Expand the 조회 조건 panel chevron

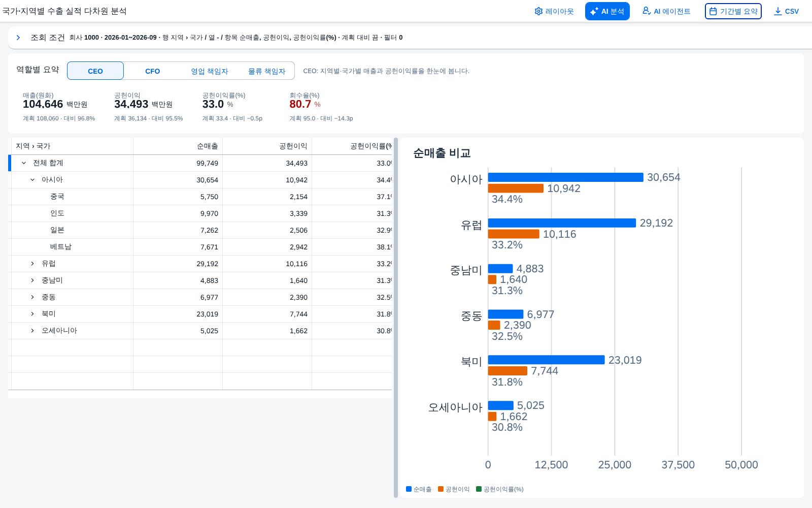pos(18,38)
